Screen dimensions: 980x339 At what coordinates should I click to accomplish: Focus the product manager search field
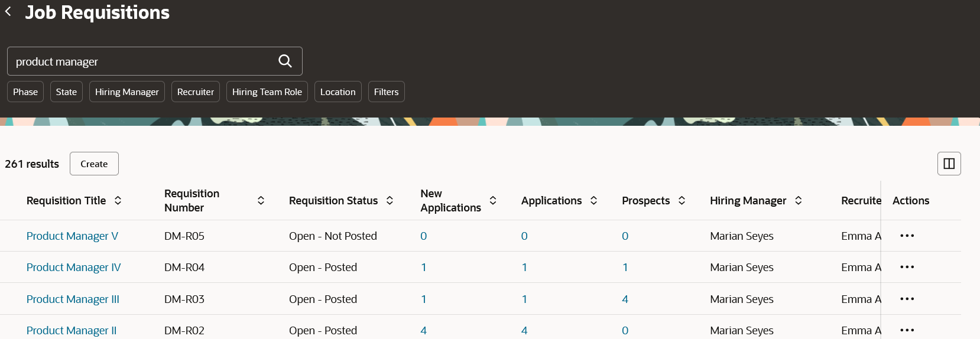142,61
